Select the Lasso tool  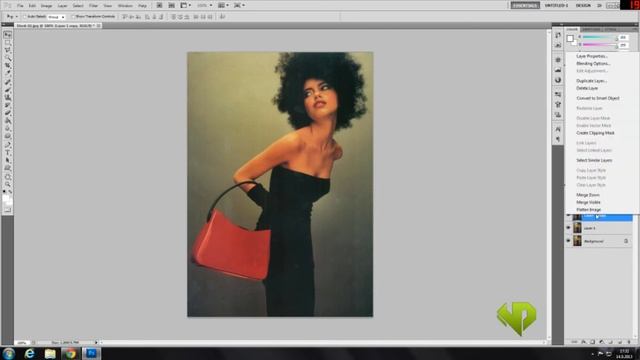coord(7,50)
